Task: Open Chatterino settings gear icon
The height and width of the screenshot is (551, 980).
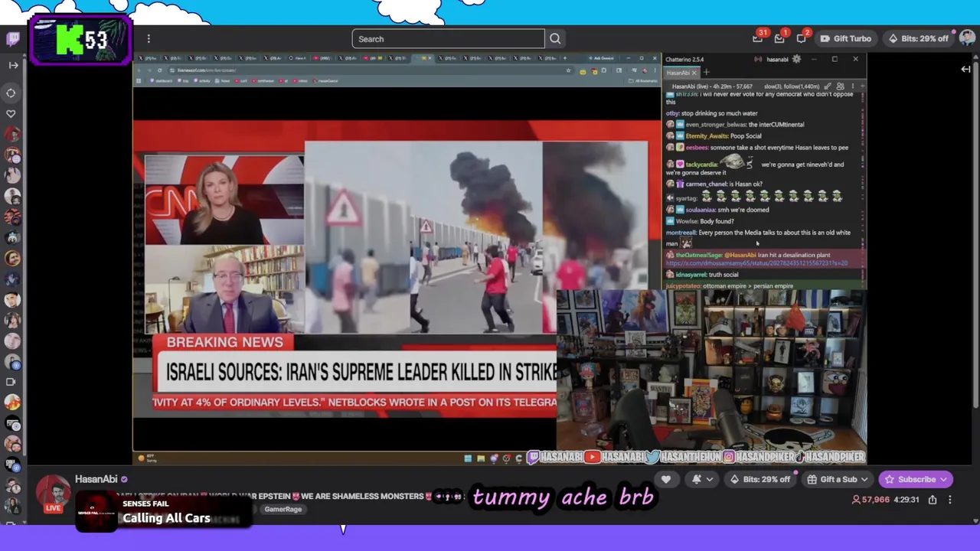Action: click(x=796, y=59)
